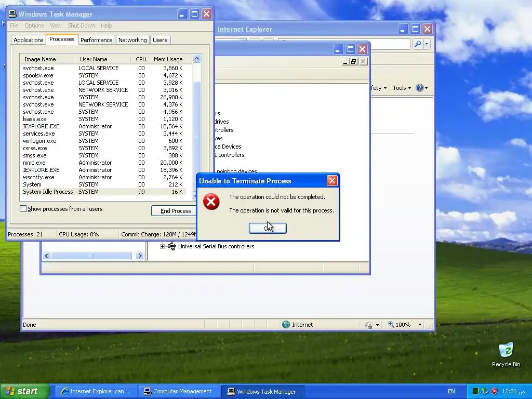This screenshot has width=532, height=399.
Task: Select the services.exe process row
Action: (x=103, y=134)
